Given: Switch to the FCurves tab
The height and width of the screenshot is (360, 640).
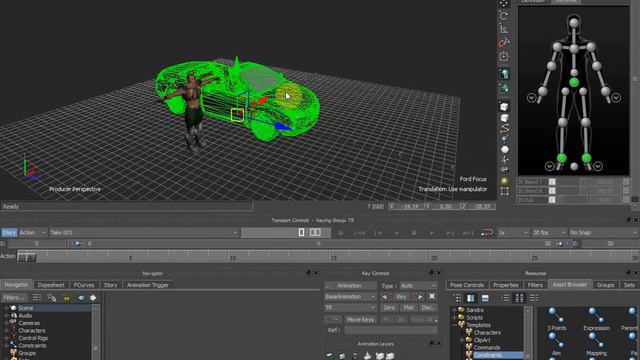Looking at the screenshot, I should click(84, 285).
